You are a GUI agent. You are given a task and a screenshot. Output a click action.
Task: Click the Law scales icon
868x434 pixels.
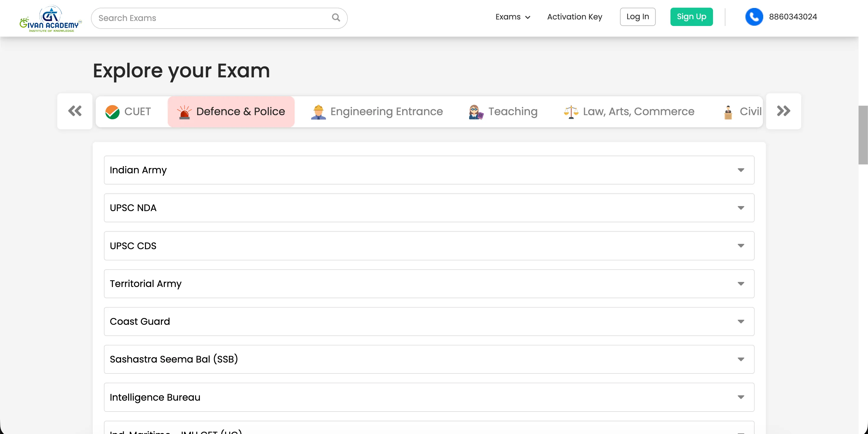click(571, 112)
